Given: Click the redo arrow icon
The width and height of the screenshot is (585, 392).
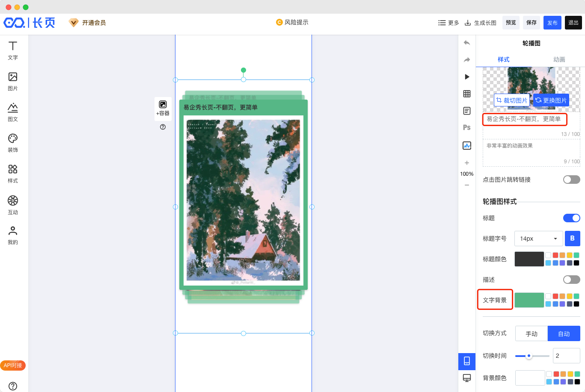Looking at the screenshot, I should pos(467,60).
